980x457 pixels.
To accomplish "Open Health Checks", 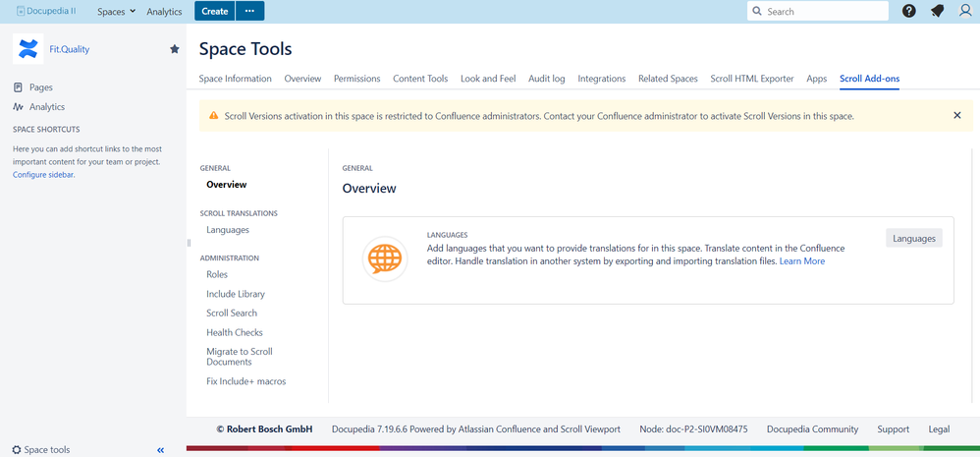I will point(235,332).
